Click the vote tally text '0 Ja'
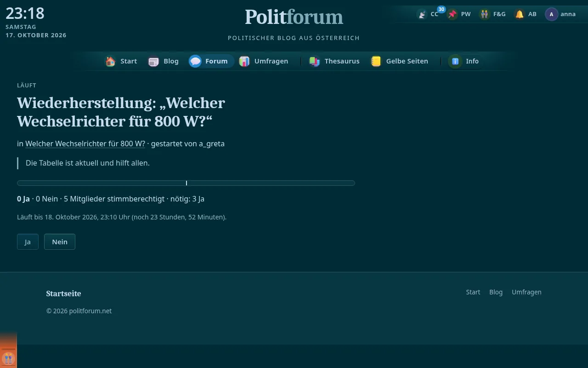Screen dimensions: 588x368 [x=23, y=199]
